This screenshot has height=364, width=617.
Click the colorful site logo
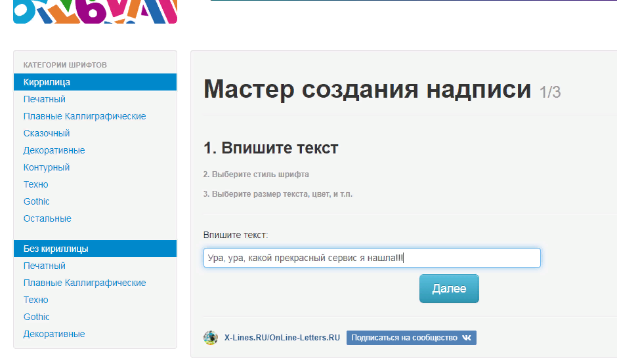pyautogui.click(x=95, y=11)
